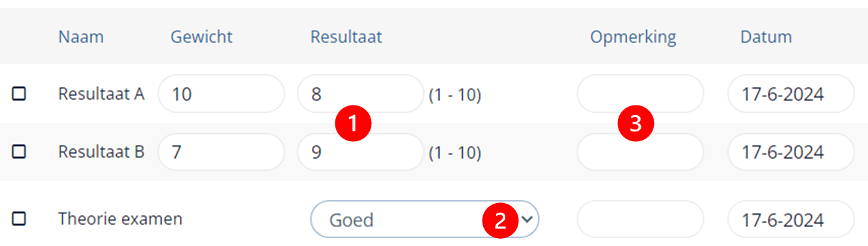Focus the Gewicht field showing 10
This screenshot has height=246, width=868.
click(221, 94)
